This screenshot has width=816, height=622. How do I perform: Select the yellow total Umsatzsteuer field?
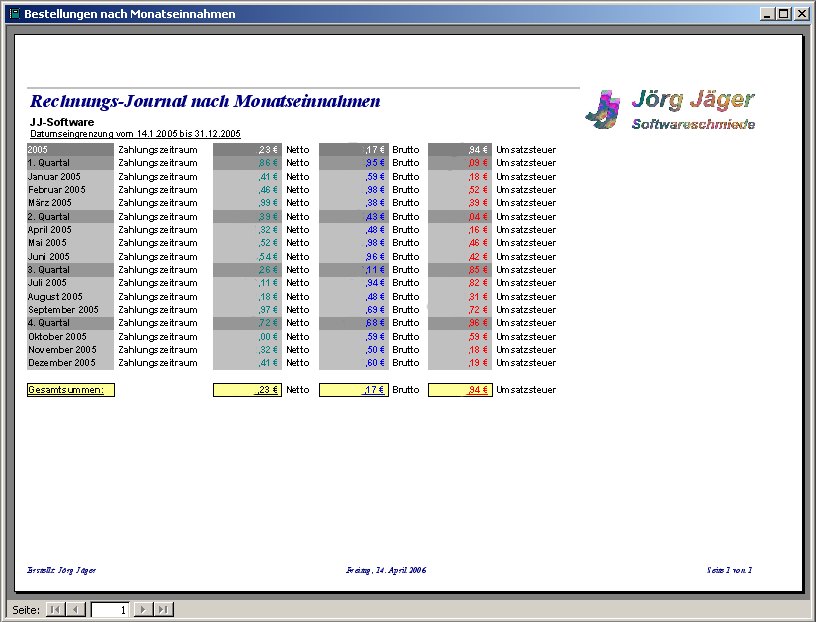pyautogui.click(x=460, y=390)
